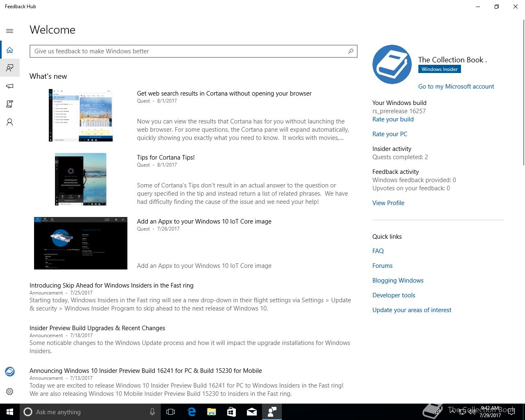The image size is (525, 420).
Task: Click the volume speaker icon in system tray
Action: tap(472, 412)
